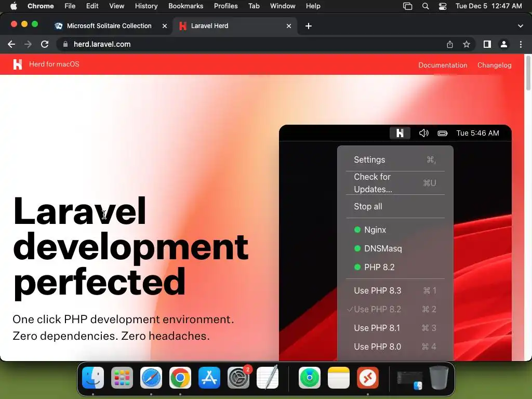532x399 pixels.
Task: Open the Trash from the Dock
Action: 438,377
